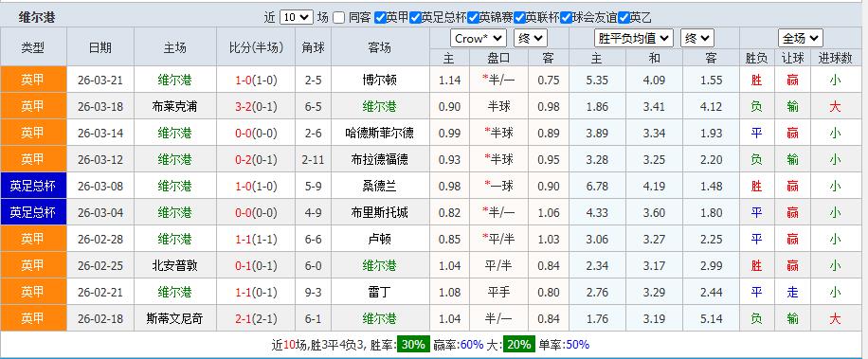Click the 日期 column header
Viewport: 868px width, 359px height.
point(100,47)
